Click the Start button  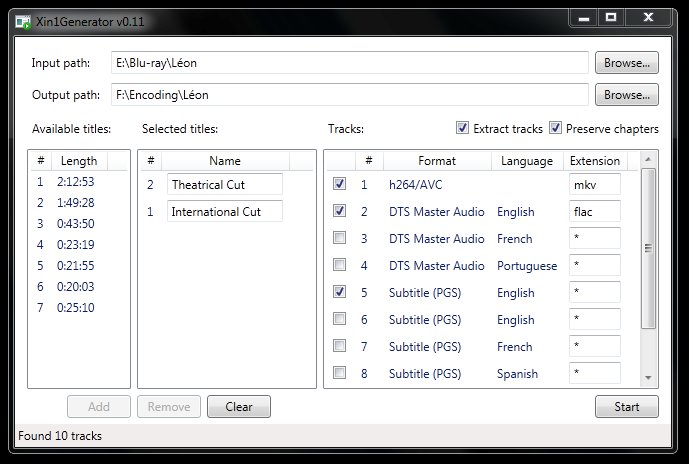(627, 406)
